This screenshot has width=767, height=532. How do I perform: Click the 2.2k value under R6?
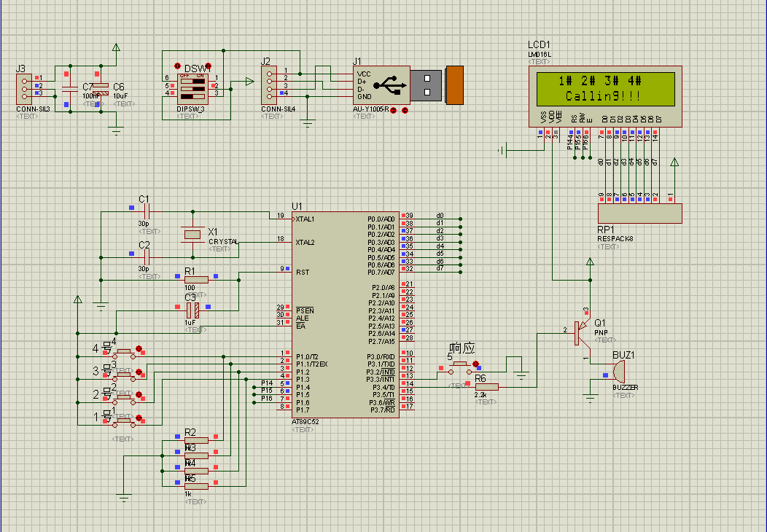480,394
